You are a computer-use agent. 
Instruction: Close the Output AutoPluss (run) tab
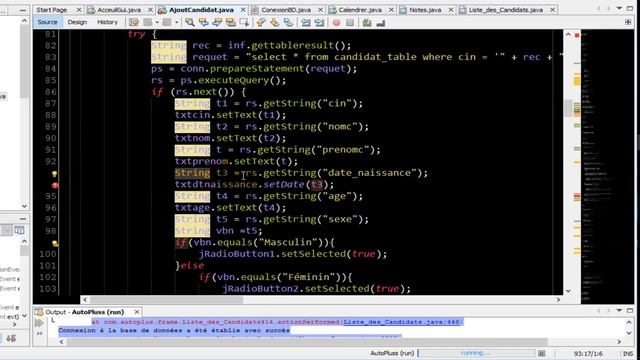pos(137,312)
